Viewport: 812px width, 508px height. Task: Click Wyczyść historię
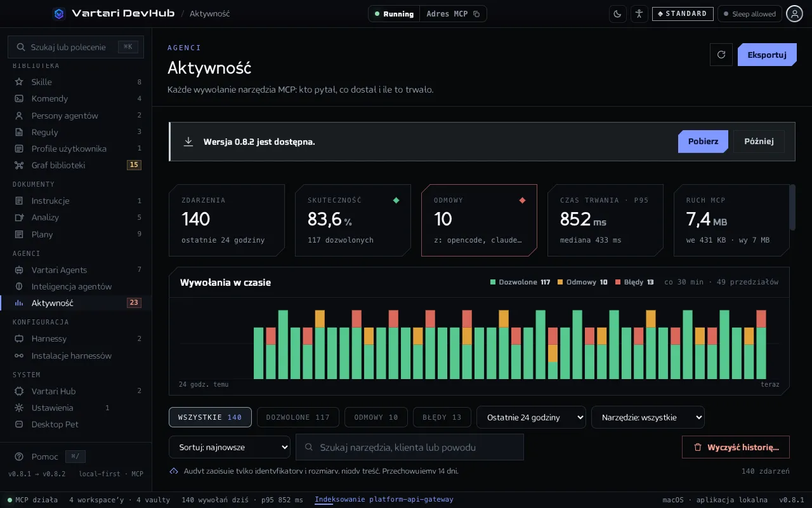coord(736,447)
